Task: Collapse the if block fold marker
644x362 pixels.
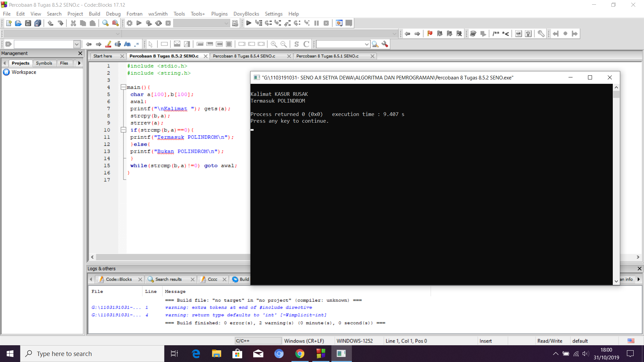Action: (123, 130)
